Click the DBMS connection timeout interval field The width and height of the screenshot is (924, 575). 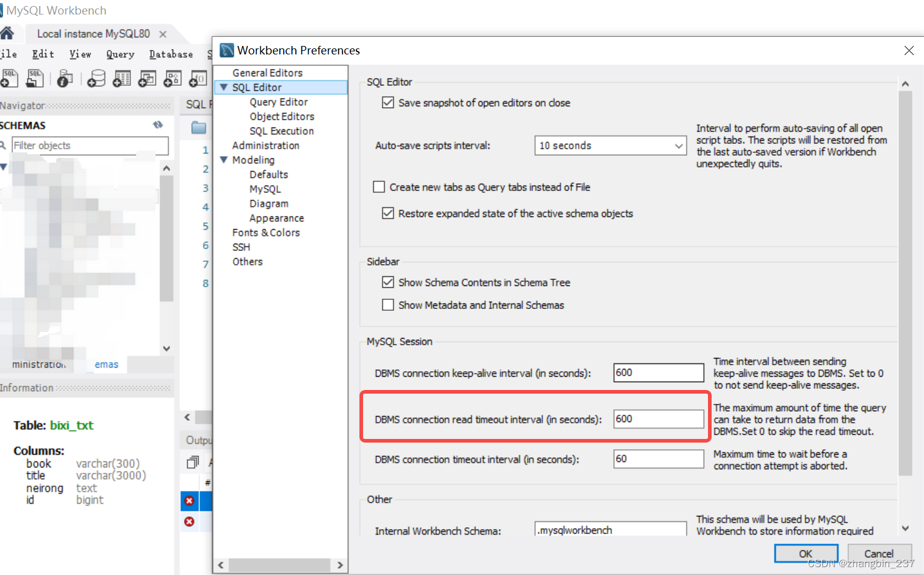coord(658,458)
